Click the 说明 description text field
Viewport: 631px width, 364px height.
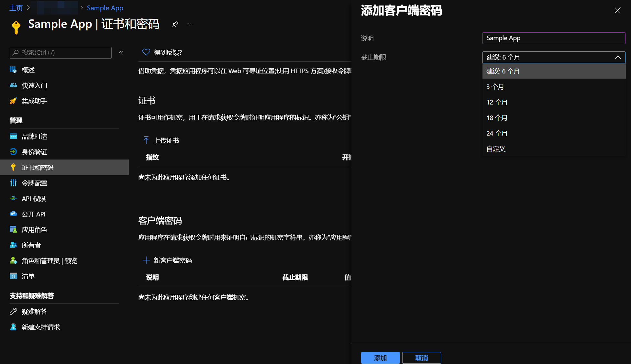(x=553, y=38)
